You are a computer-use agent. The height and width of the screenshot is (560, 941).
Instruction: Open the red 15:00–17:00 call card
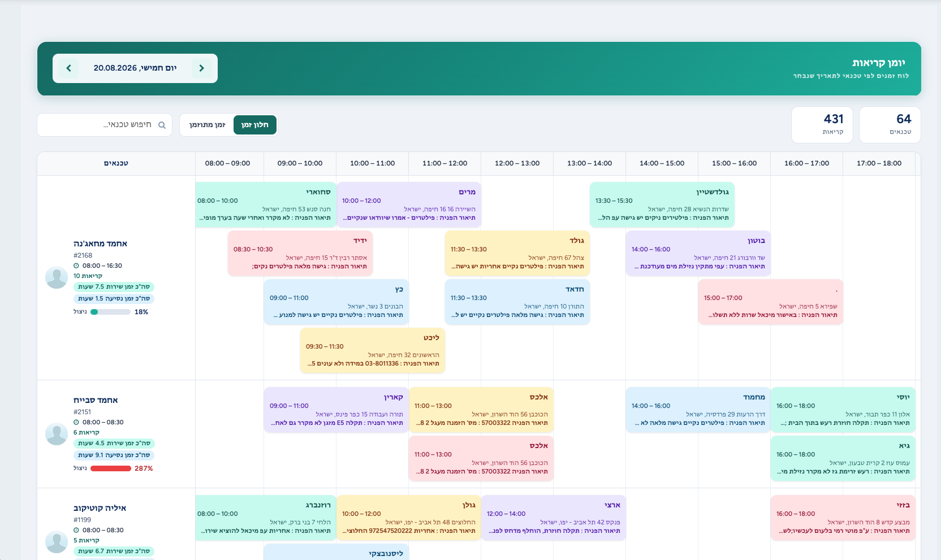(x=771, y=302)
